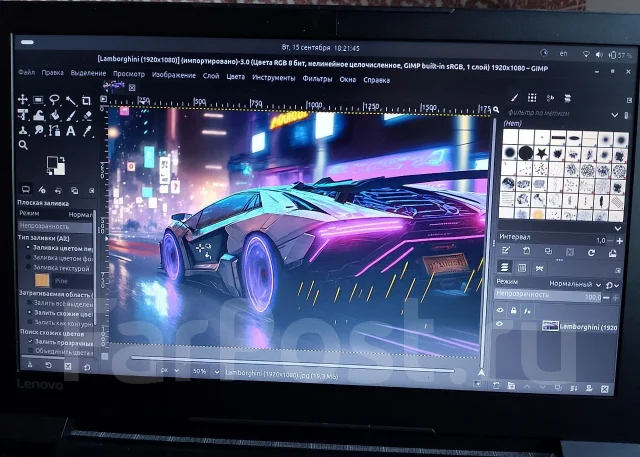Refresh the brushes list
The image size is (640, 457).
click(x=591, y=253)
